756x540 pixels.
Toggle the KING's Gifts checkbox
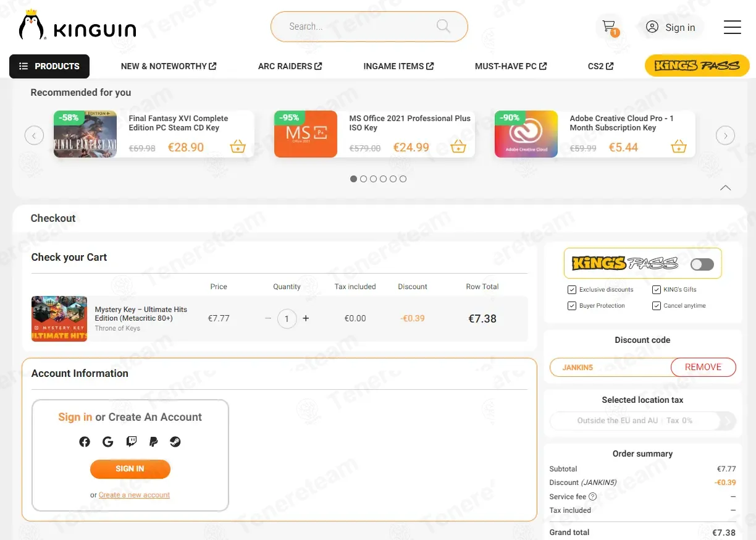[x=657, y=290]
